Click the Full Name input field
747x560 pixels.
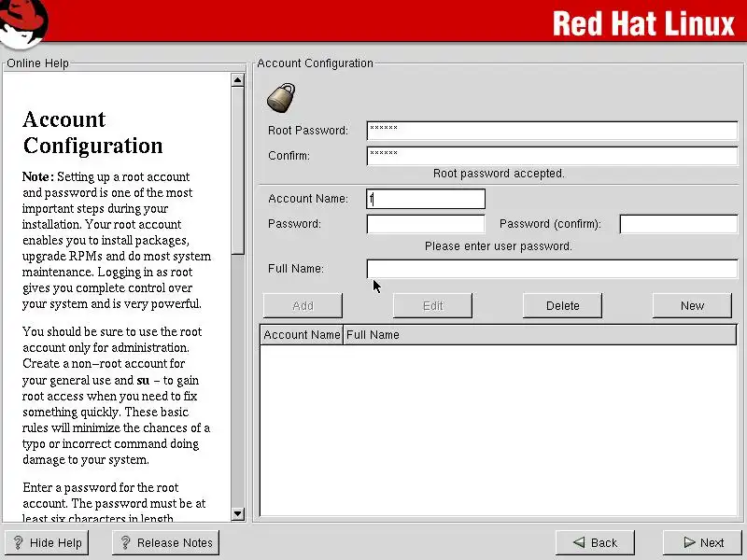click(552, 269)
